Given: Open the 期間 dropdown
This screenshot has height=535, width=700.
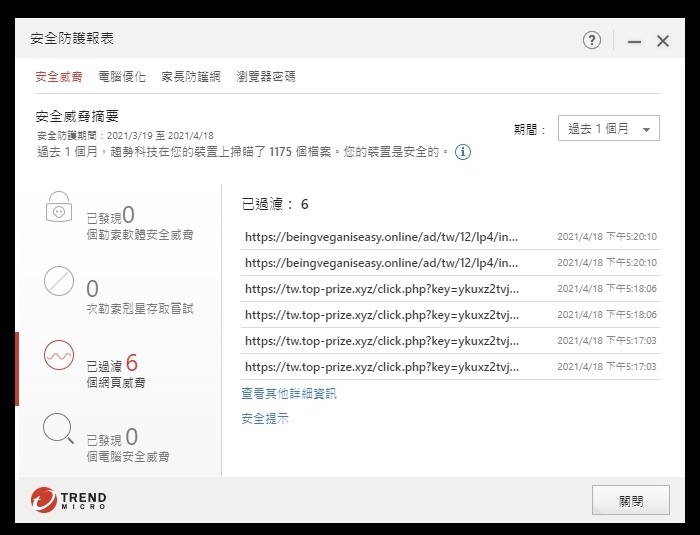Looking at the screenshot, I should pyautogui.click(x=608, y=129).
